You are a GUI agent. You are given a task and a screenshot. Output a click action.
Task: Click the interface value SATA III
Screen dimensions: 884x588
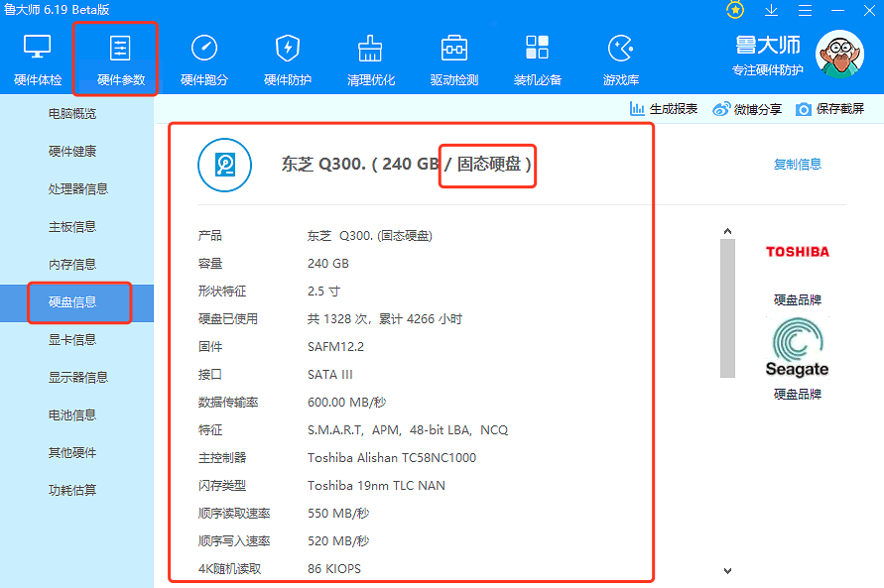(329, 375)
